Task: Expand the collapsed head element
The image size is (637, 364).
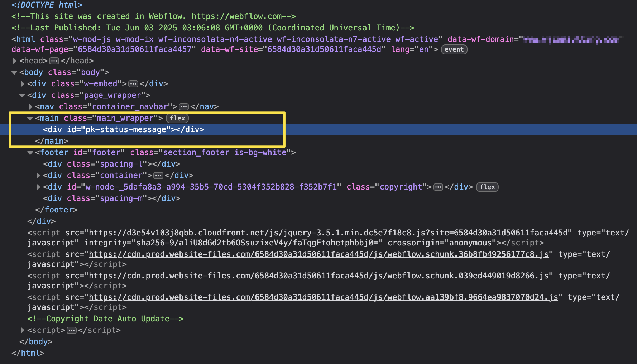Action: pyautogui.click(x=14, y=61)
